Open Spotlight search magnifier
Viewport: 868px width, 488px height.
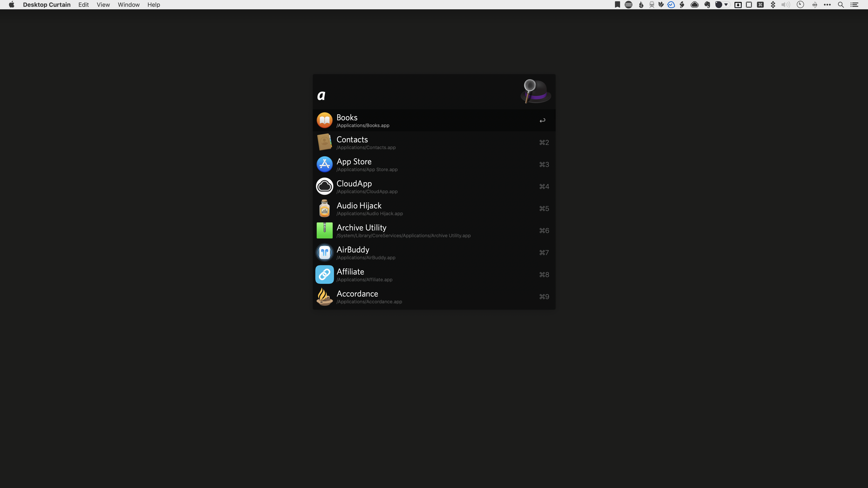[x=841, y=5]
